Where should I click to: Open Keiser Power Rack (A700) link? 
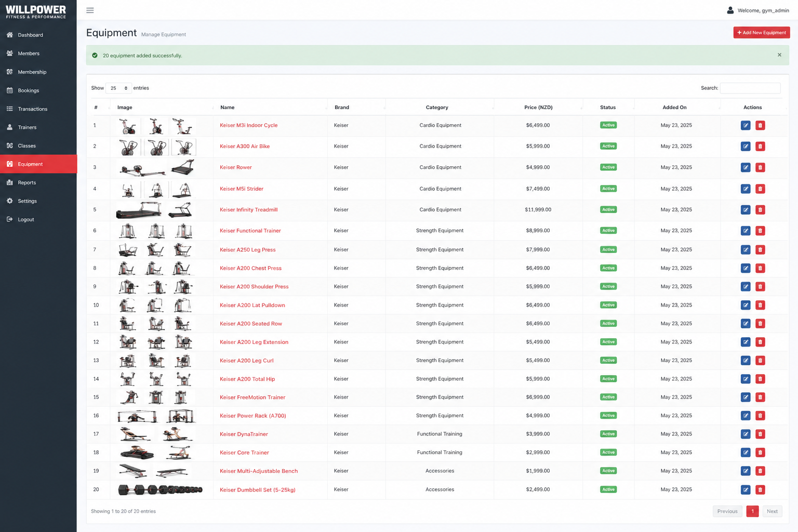(x=252, y=416)
